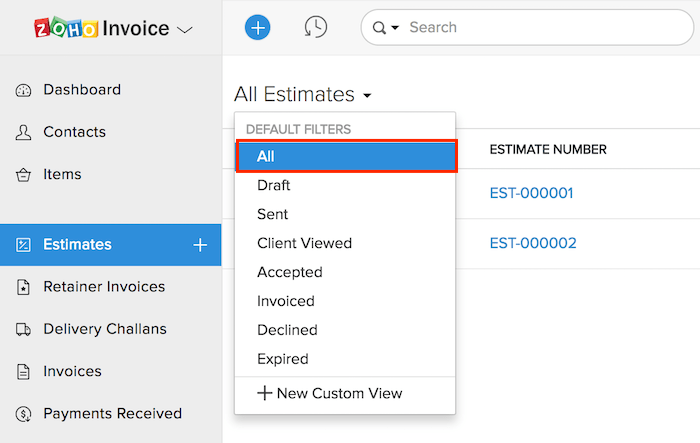Click the Retainer Invoices document icon
This screenshot has width=700, height=443.
(x=24, y=287)
